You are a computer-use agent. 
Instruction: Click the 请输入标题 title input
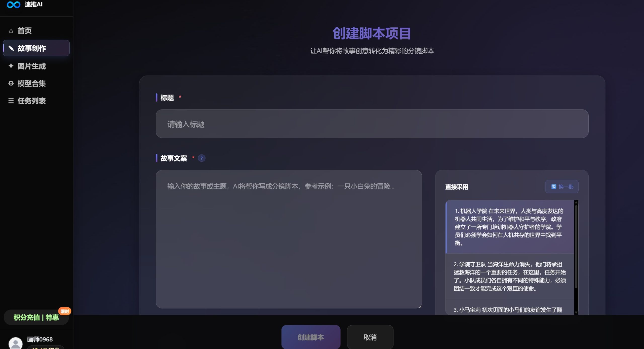pyautogui.click(x=372, y=124)
